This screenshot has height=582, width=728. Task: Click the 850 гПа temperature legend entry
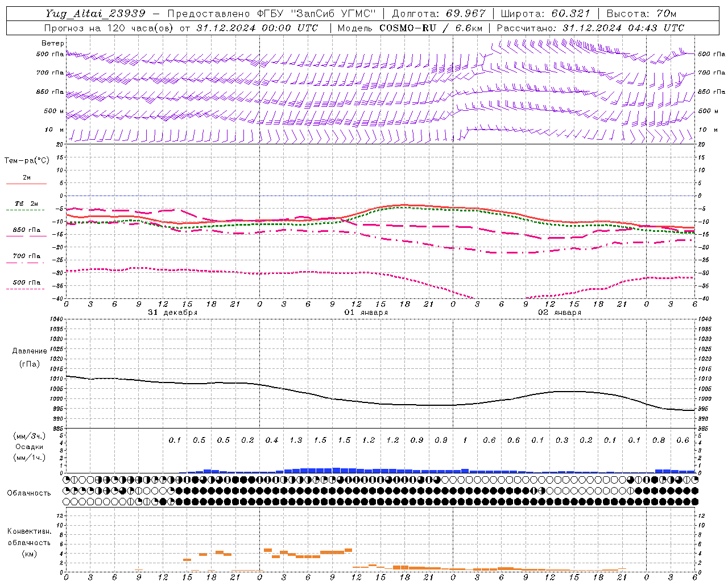coord(27,230)
